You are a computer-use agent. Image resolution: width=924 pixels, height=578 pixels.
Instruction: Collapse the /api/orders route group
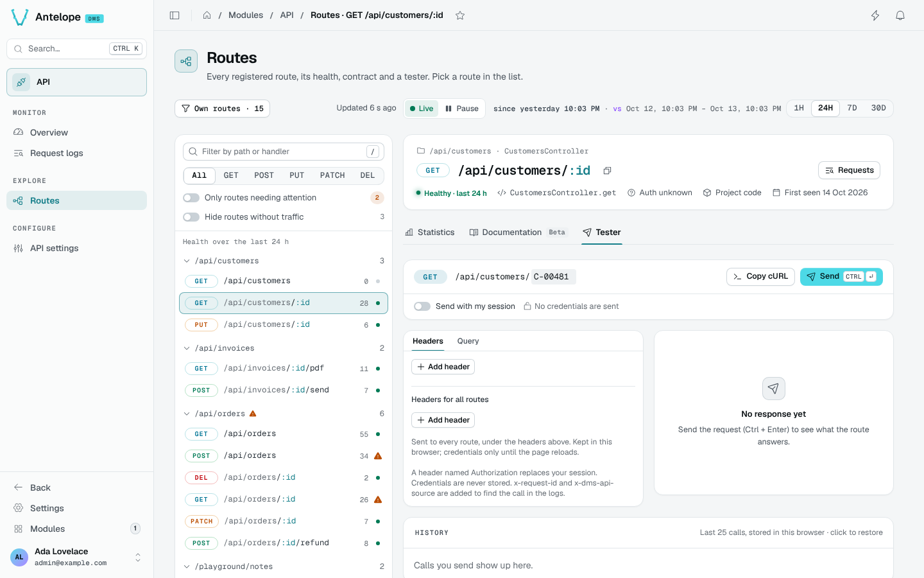tap(284, 414)
